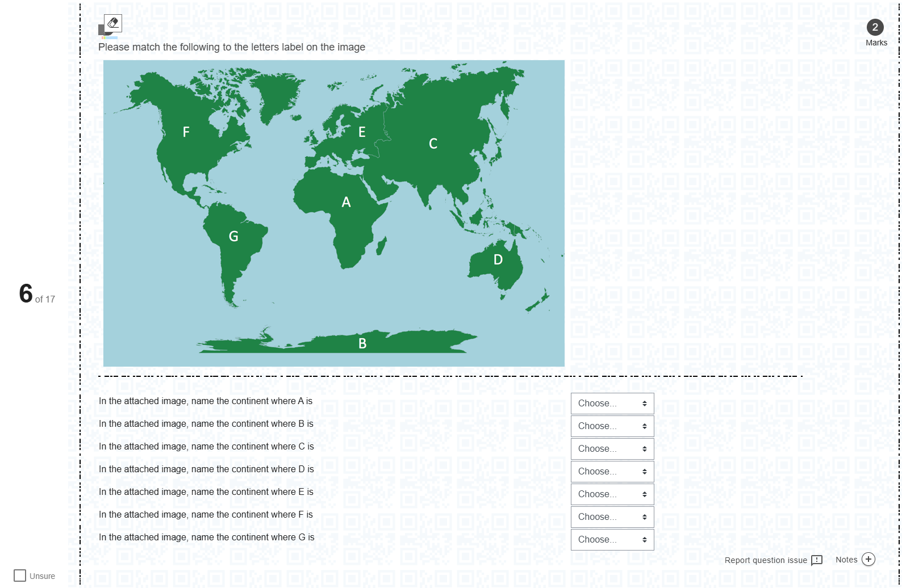This screenshot has height=588, width=902.
Task: Click the letter C on Asia
Action: (x=433, y=144)
